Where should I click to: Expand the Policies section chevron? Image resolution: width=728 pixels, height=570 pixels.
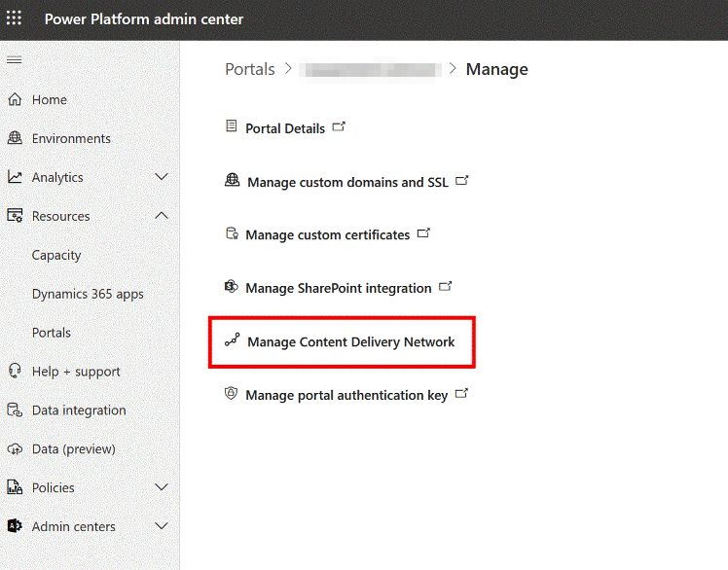pos(162,488)
